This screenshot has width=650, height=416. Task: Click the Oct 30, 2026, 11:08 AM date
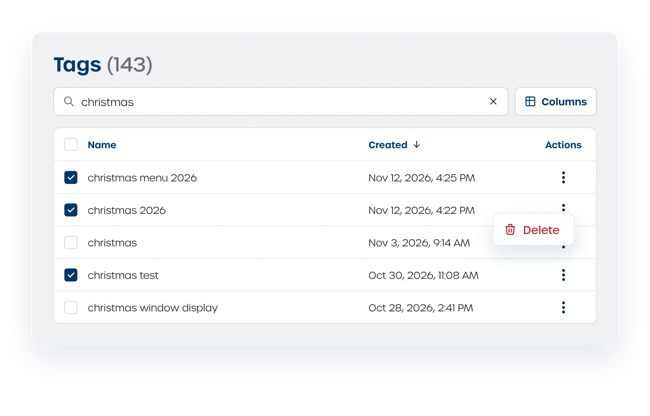(423, 275)
